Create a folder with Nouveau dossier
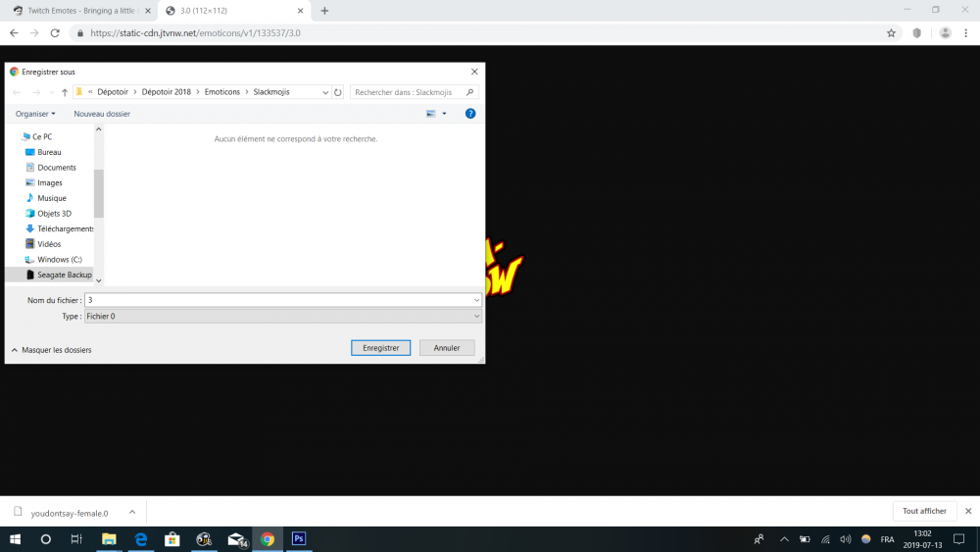Image resolution: width=980 pixels, height=552 pixels. coord(102,114)
